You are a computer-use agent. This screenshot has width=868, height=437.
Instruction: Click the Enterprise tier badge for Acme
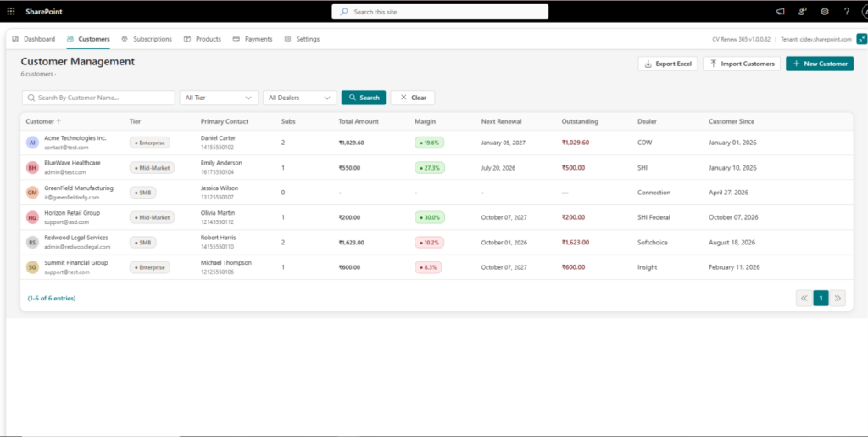(x=149, y=143)
